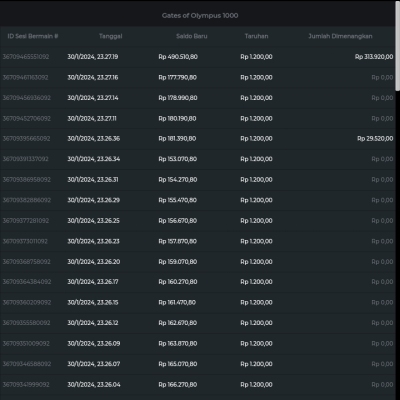Viewport: 400px width, 400px height.
Task: Select balance 'Rp 155.470,80'
Action: pos(178,200)
